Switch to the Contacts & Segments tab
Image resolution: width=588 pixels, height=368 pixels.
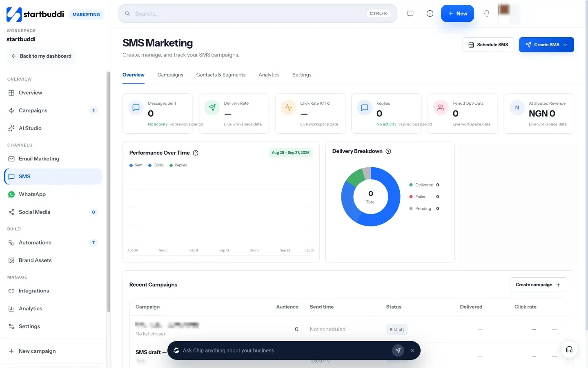coord(221,75)
